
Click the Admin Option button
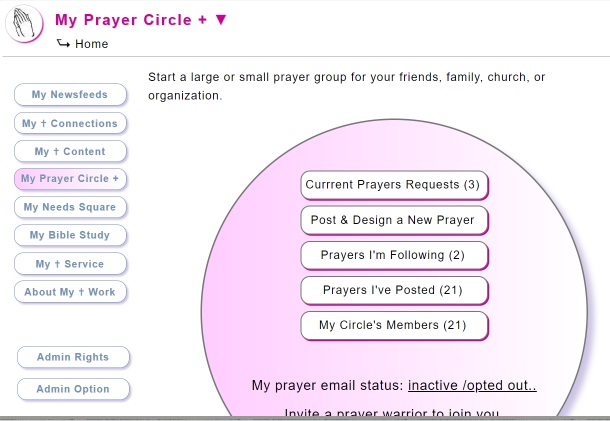(73, 389)
